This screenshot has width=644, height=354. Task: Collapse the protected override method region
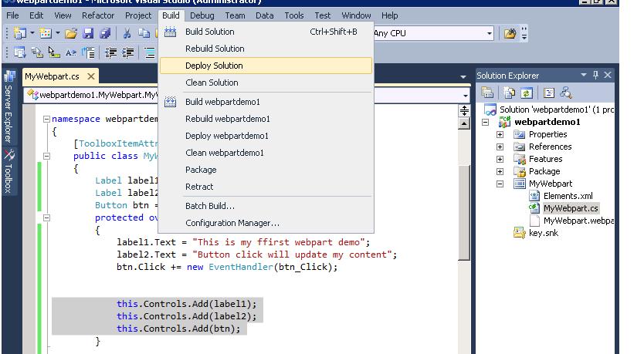(x=46, y=217)
